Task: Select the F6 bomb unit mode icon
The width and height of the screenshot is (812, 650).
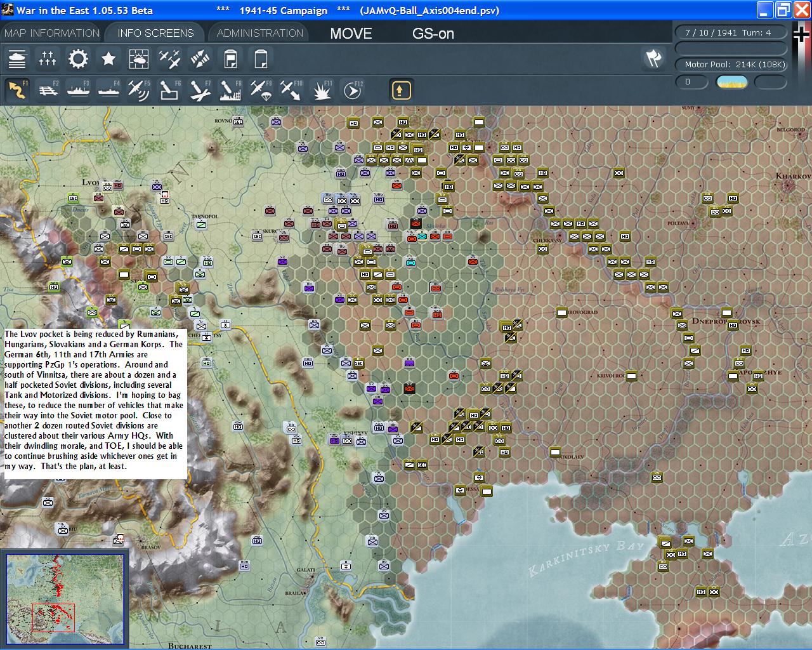Action: [x=169, y=90]
